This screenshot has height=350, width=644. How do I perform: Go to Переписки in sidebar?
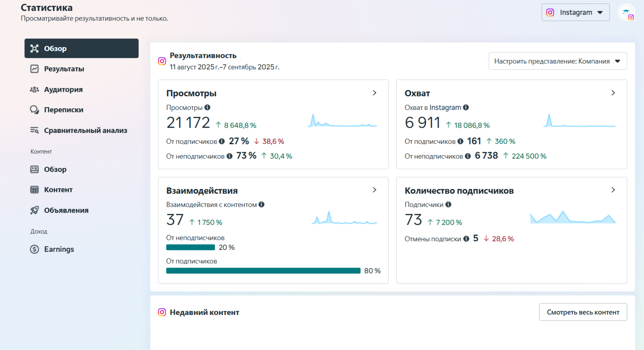[64, 110]
